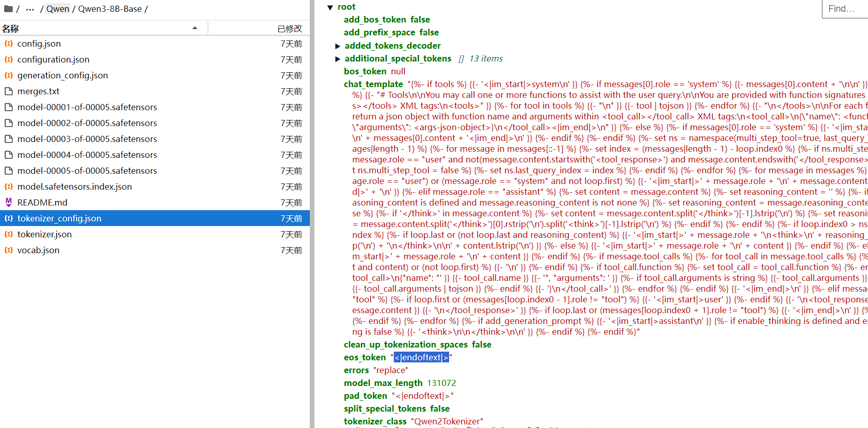
Task: Open the ellipsis in breadcrumb path
Action: click(x=30, y=9)
